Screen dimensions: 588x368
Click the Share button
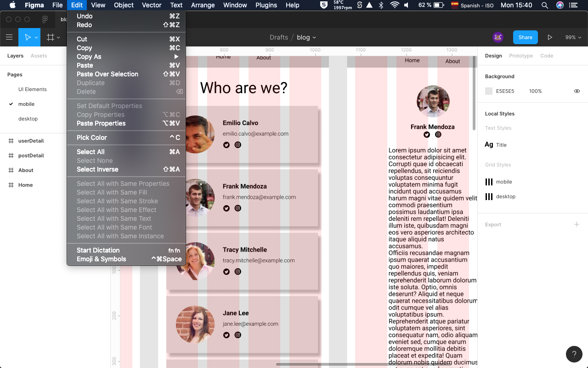[526, 37]
